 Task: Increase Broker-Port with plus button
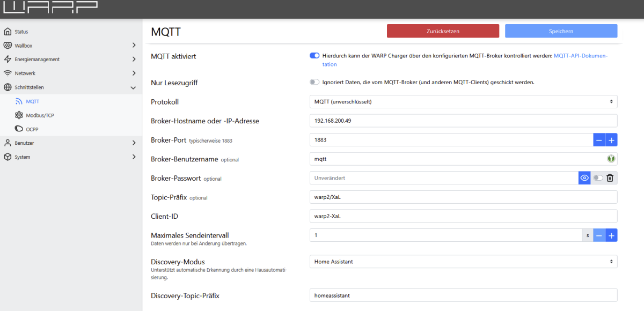click(x=611, y=140)
